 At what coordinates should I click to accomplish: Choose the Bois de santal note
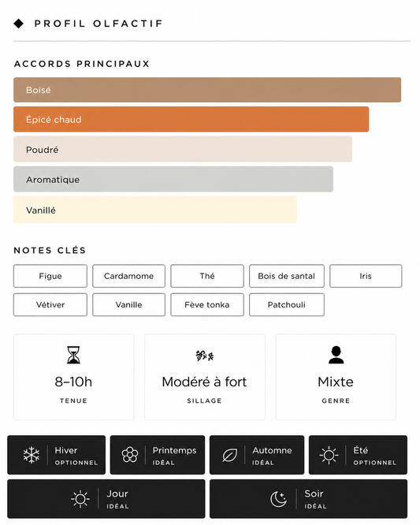pyautogui.click(x=287, y=276)
